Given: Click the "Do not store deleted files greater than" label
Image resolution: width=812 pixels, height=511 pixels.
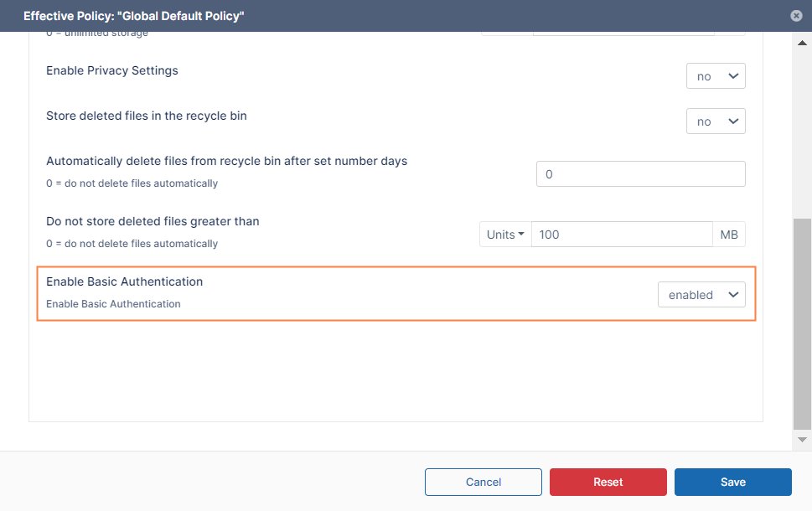Looking at the screenshot, I should (153, 221).
